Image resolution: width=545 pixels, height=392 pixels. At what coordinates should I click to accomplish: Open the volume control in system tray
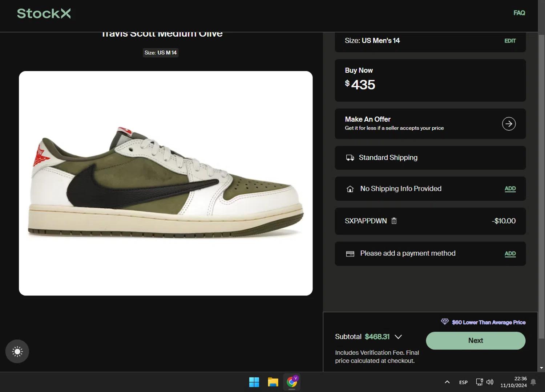(x=490, y=382)
